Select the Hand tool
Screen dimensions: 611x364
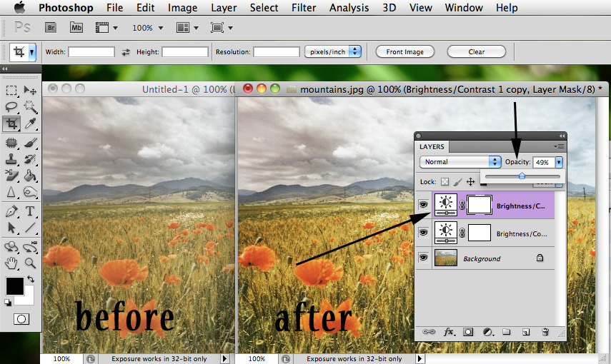11,263
